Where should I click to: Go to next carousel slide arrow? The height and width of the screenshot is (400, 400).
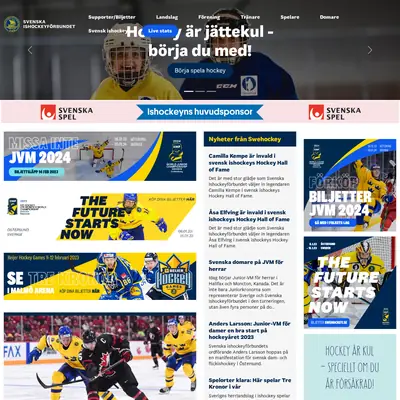pyautogui.click(x=370, y=50)
